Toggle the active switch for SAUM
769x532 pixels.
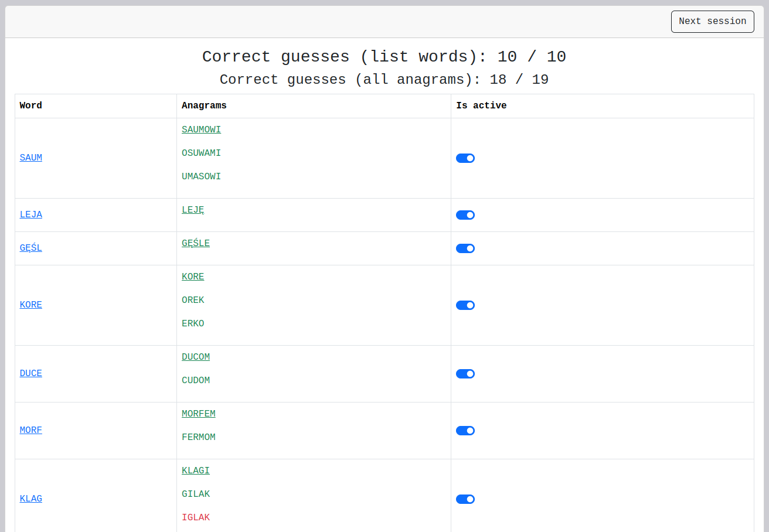465,158
